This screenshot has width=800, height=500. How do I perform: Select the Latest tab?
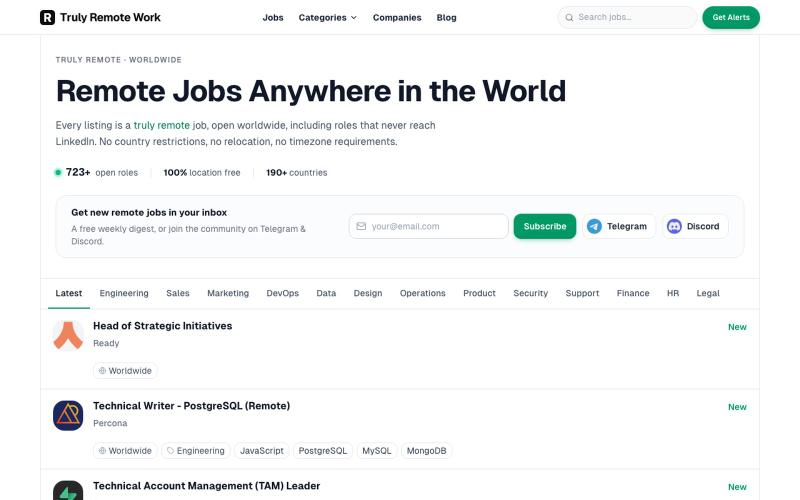[x=69, y=293]
